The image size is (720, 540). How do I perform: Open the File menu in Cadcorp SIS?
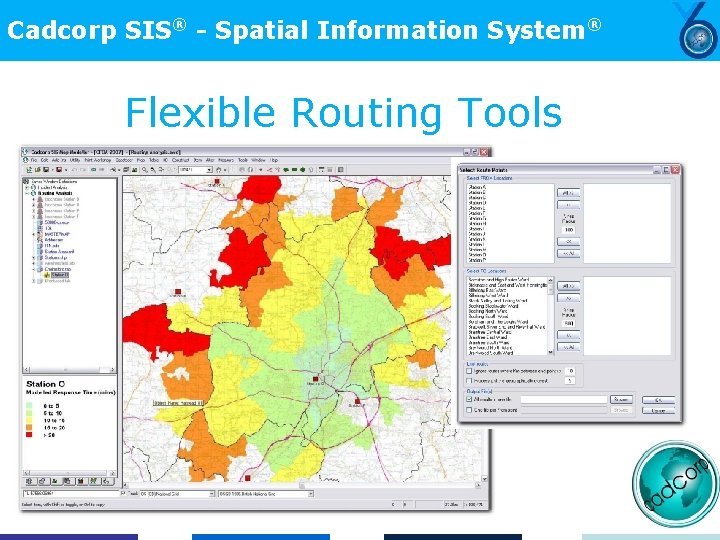(34, 160)
